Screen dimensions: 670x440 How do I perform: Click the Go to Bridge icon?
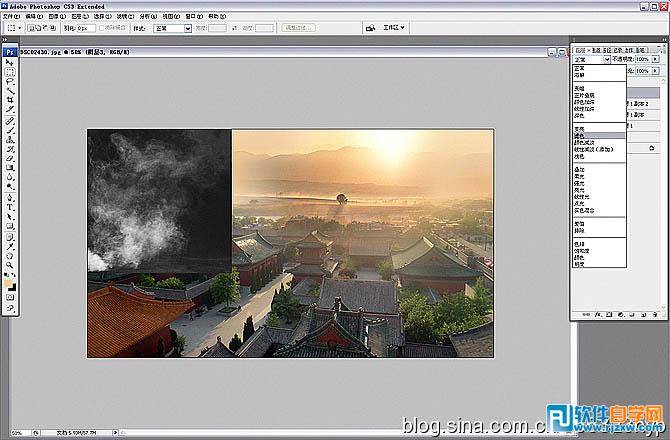click(370, 28)
